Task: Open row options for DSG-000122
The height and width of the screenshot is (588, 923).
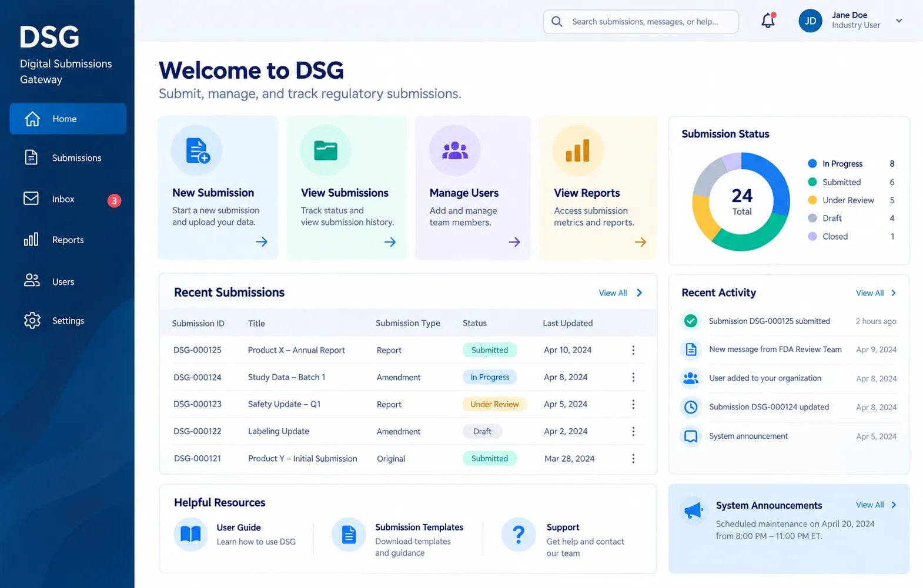Action: [633, 431]
